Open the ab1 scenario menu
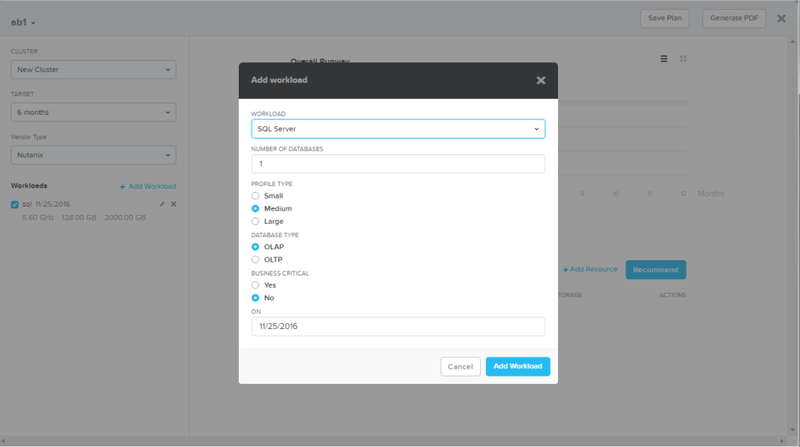The image size is (800, 447). click(x=23, y=22)
